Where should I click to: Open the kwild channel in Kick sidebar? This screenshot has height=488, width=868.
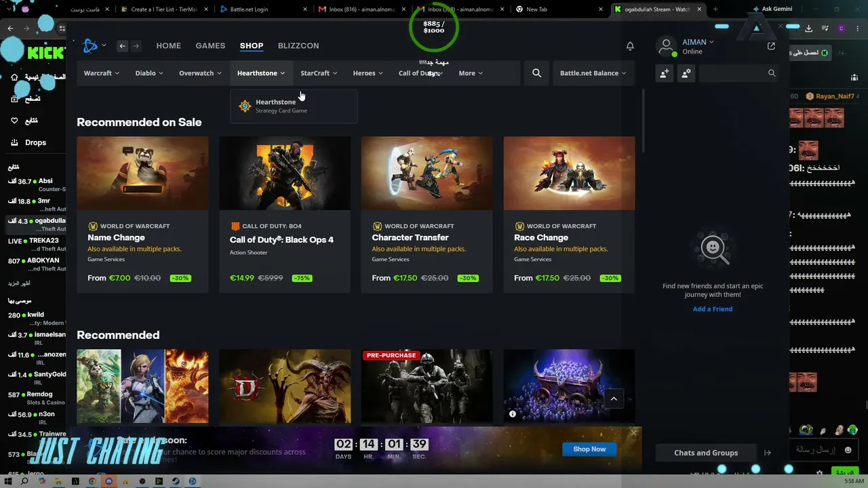(37, 319)
